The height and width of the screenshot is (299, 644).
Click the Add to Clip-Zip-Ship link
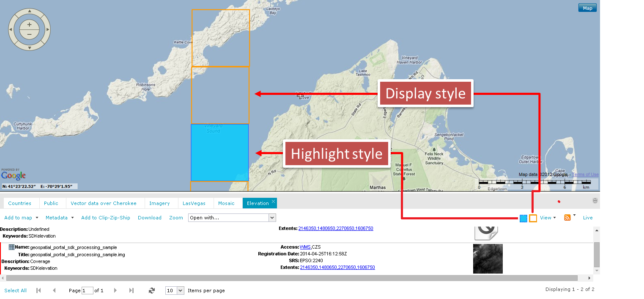pyautogui.click(x=106, y=218)
